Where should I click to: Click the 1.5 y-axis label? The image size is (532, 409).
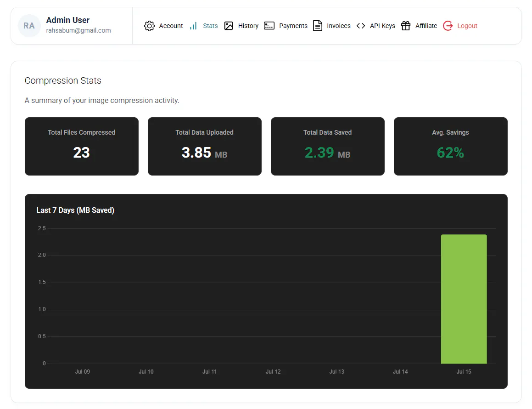[42, 282]
